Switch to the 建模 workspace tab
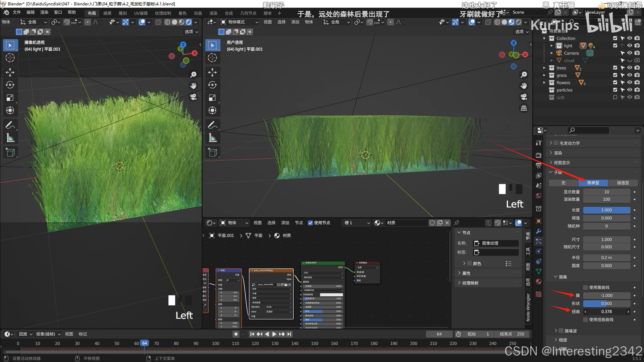644x362 pixels. click(107, 13)
